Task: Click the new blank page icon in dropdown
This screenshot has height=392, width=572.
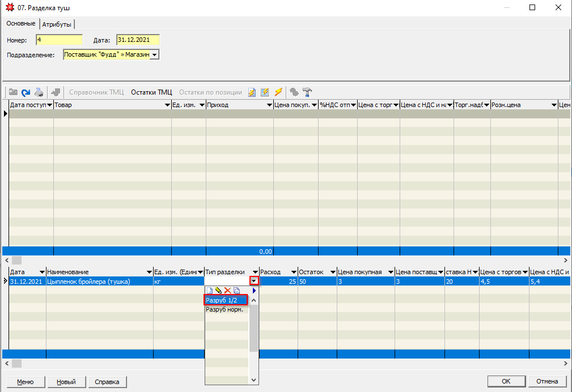Action: 209,291
